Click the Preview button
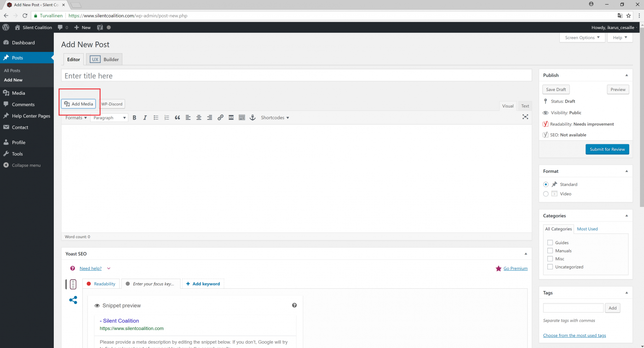 coord(618,90)
